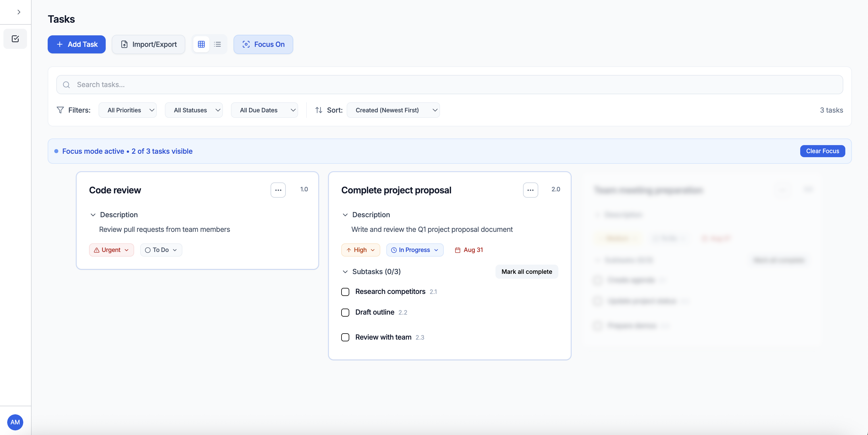
Task: Expand the sidebar with the arrow icon
Action: pos(19,12)
